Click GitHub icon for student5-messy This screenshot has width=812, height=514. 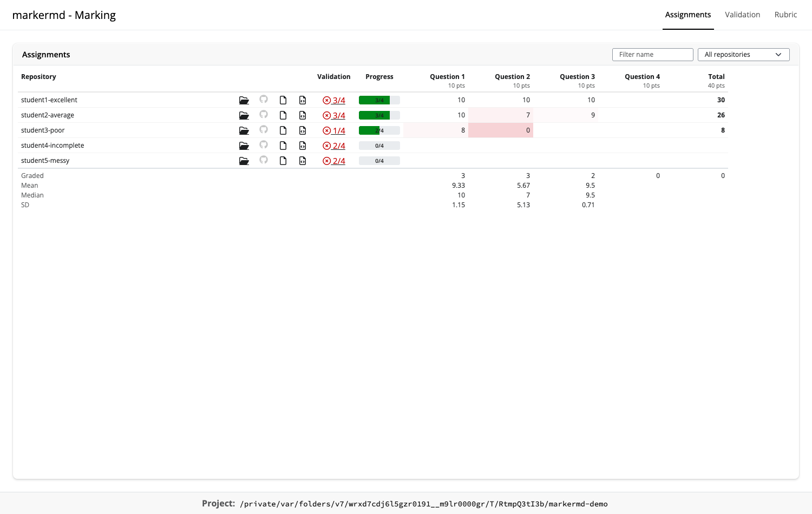(x=264, y=160)
